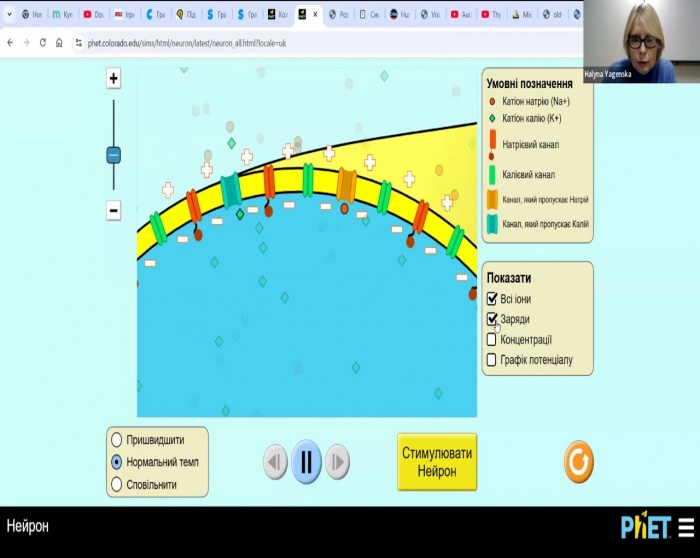The height and width of the screenshot is (558, 700).
Task: Click the browser address bar URL
Action: coord(180,43)
